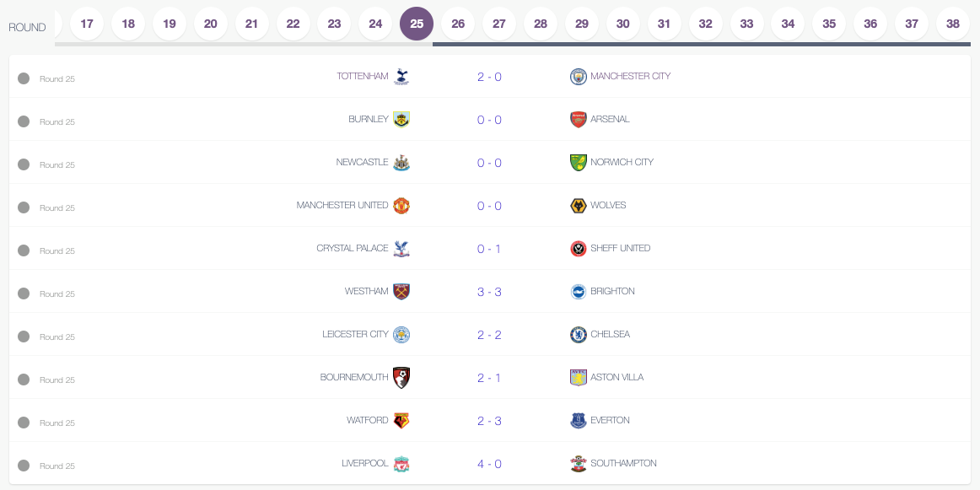Click the Manchester City club crest

pos(578,76)
